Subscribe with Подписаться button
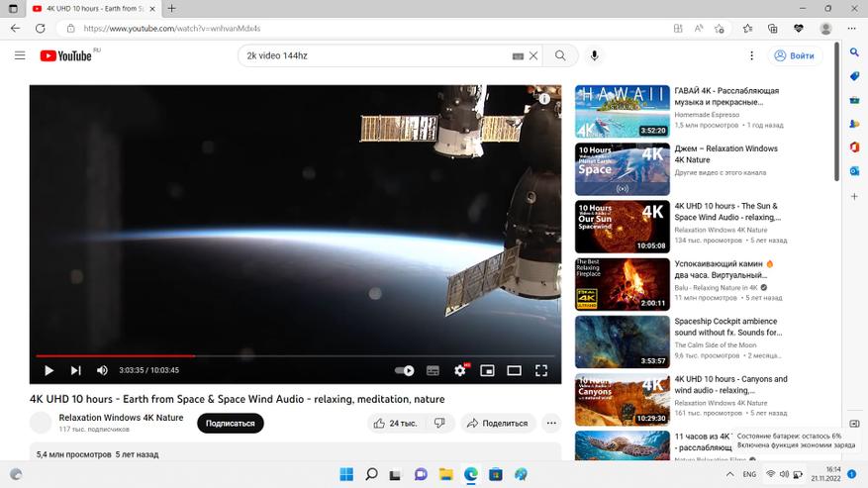 pos(231,424)
